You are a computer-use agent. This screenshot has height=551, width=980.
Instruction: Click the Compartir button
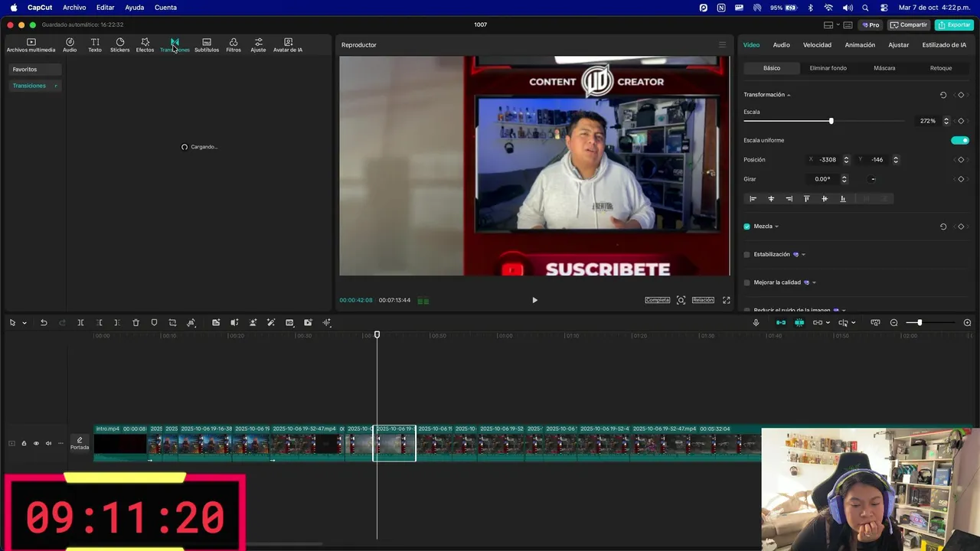point(909,24)
